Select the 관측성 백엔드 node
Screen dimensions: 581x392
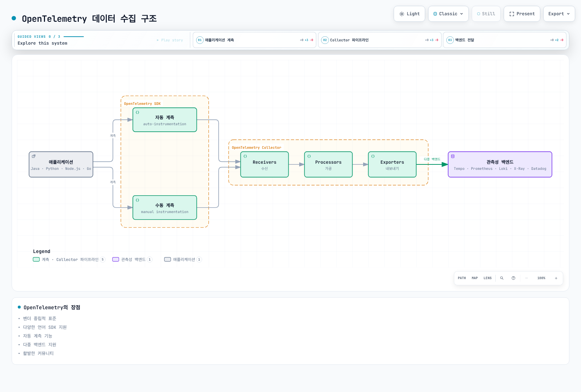[x=500, y=164]
